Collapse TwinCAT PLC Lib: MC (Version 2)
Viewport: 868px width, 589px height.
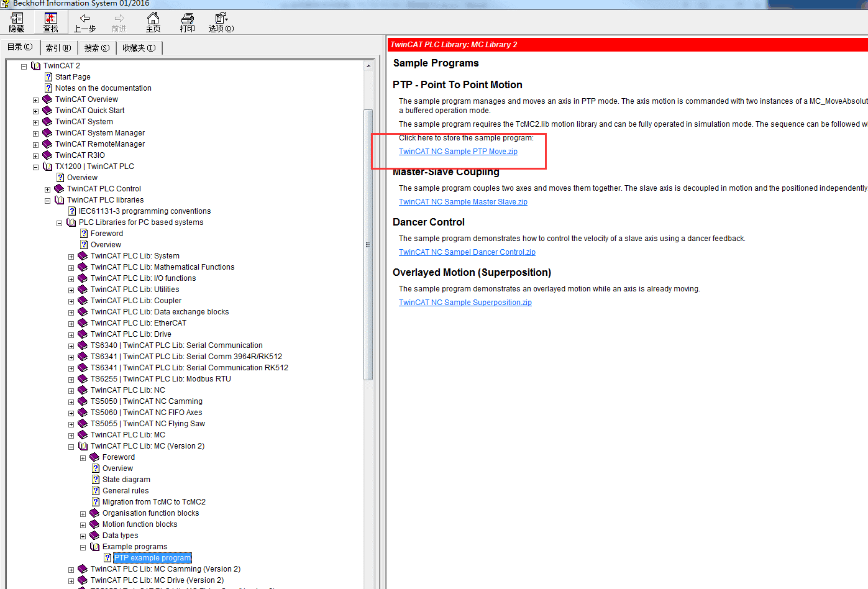[71, 446]
